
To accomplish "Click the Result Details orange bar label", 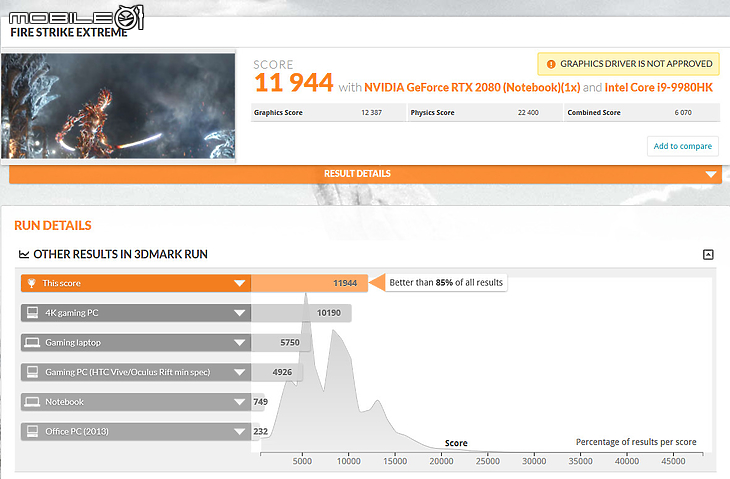I will click(x=357, y=174).
